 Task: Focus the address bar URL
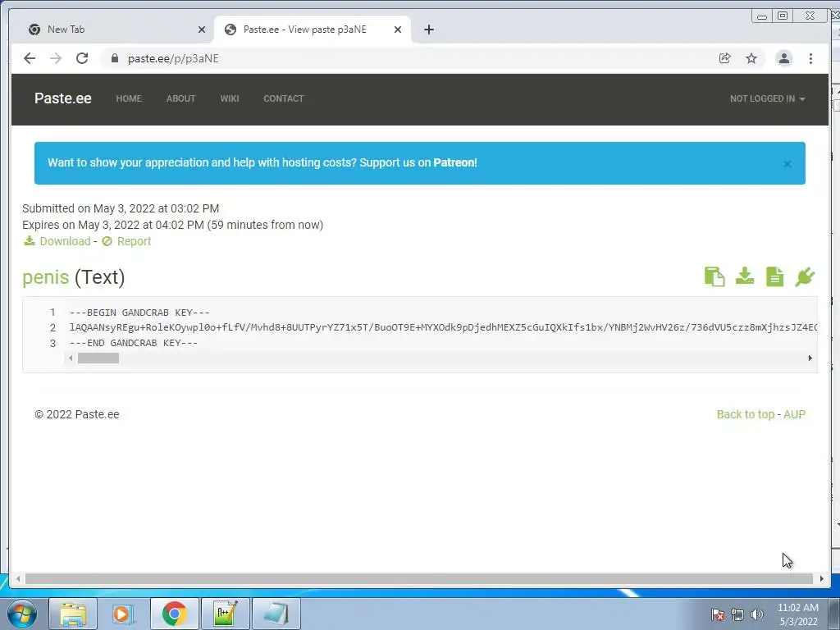click(x=173, y=58)
